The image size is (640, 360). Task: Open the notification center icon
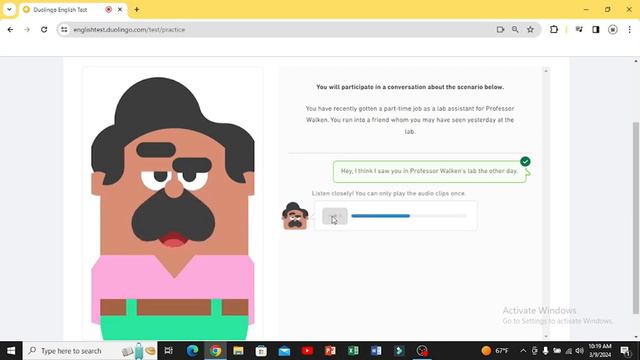click(x=625, y=351)
